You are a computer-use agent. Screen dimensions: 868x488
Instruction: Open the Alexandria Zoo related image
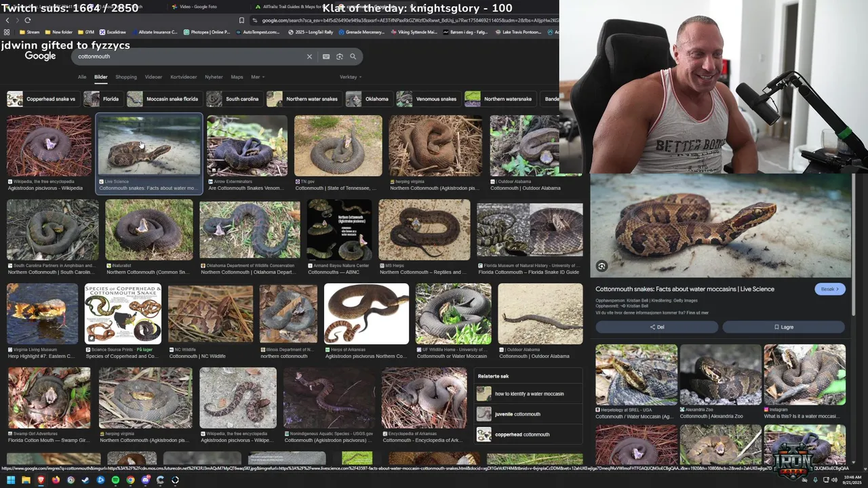pyautogui.click(x=720, y=375)
